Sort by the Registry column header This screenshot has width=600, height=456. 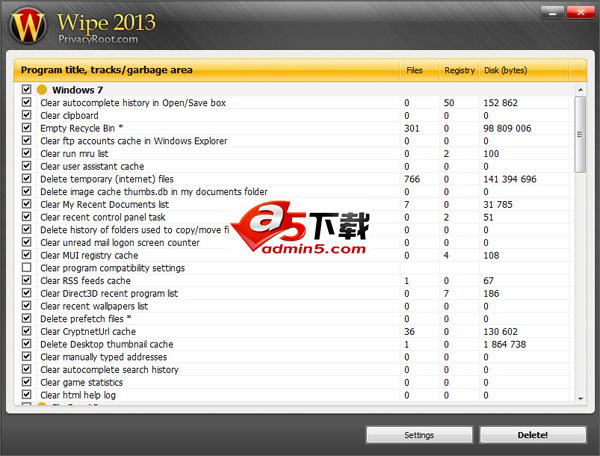(459, 70)
